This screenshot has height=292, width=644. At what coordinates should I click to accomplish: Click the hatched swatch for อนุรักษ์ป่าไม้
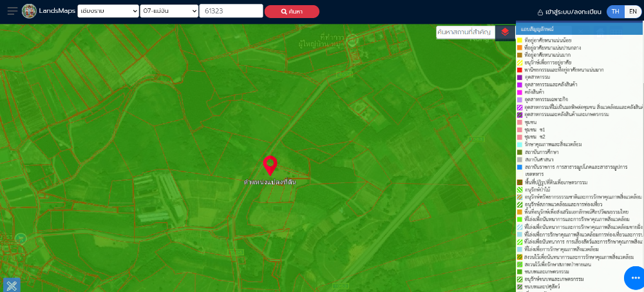(519, 190)
